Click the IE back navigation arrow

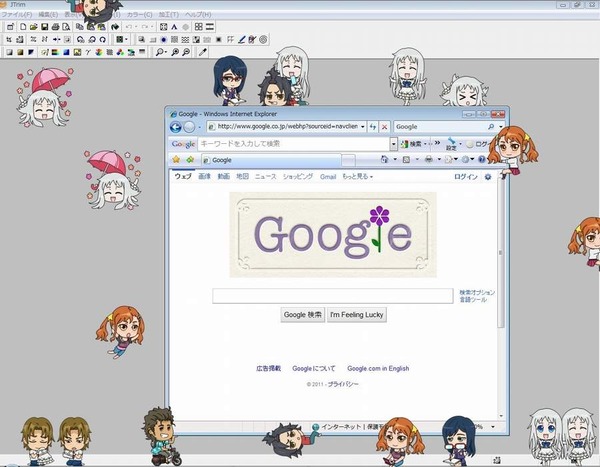tap(176, 127)
